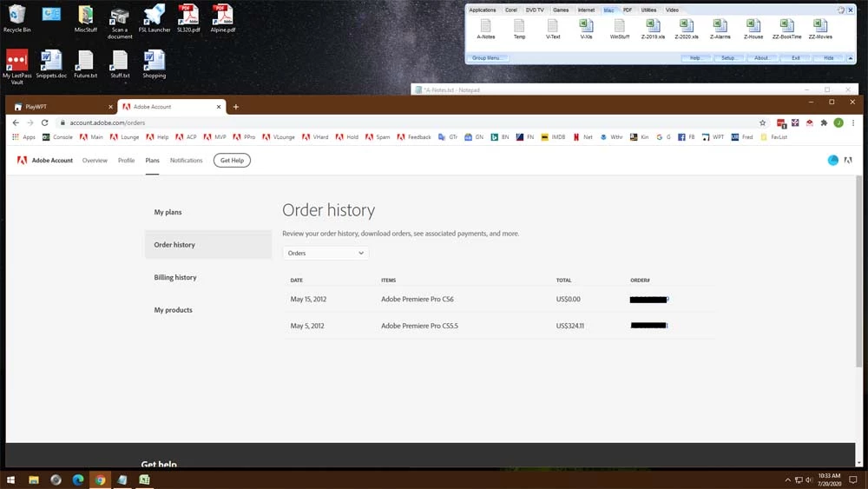Open A-Notes in the launcher panel
The height and width of the screenshot is (489, 868).
pos(485,29)
